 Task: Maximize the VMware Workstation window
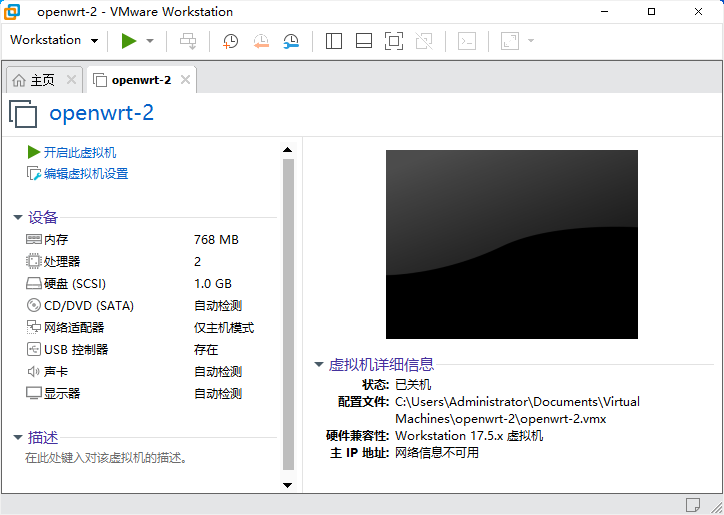tap(651, 12)
